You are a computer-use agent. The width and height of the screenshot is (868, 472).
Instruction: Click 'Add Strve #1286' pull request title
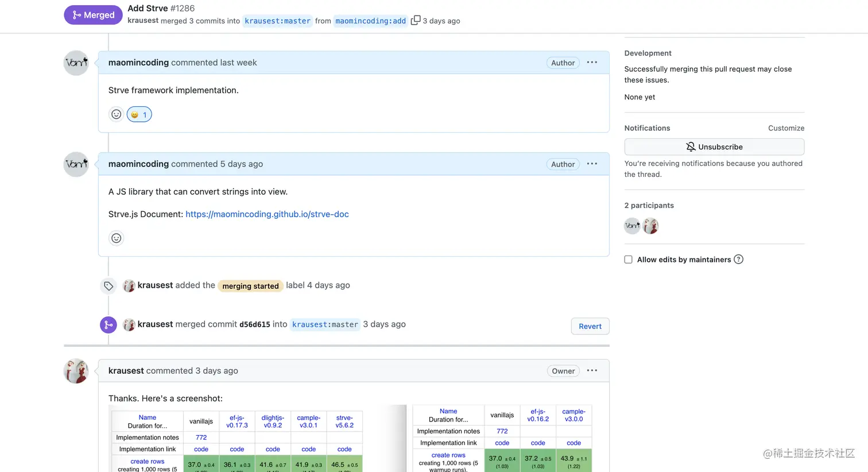coord(161,8)
